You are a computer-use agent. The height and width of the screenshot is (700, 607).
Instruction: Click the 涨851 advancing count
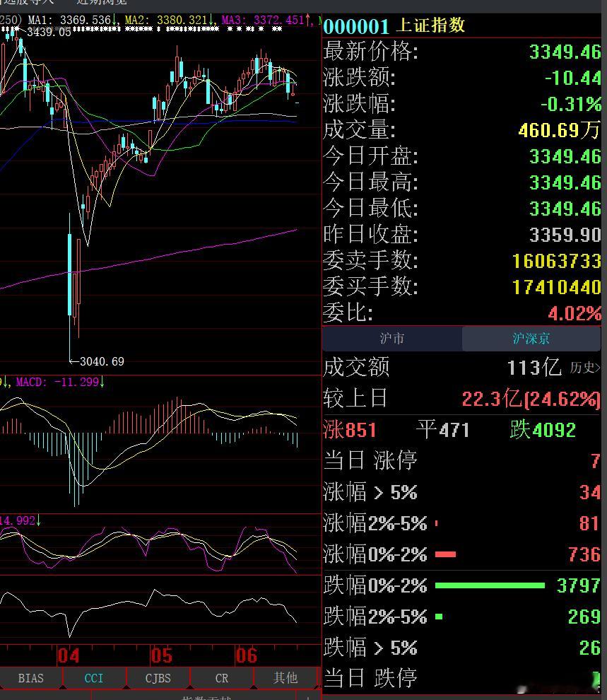pos(350,430)
